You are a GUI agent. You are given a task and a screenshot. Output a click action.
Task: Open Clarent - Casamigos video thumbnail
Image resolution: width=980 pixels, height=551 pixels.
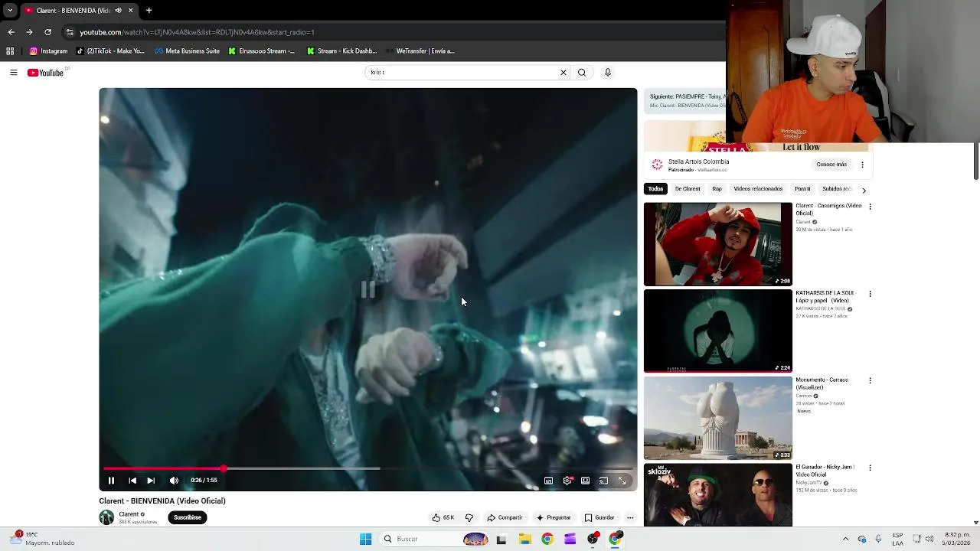pos(718,244)
